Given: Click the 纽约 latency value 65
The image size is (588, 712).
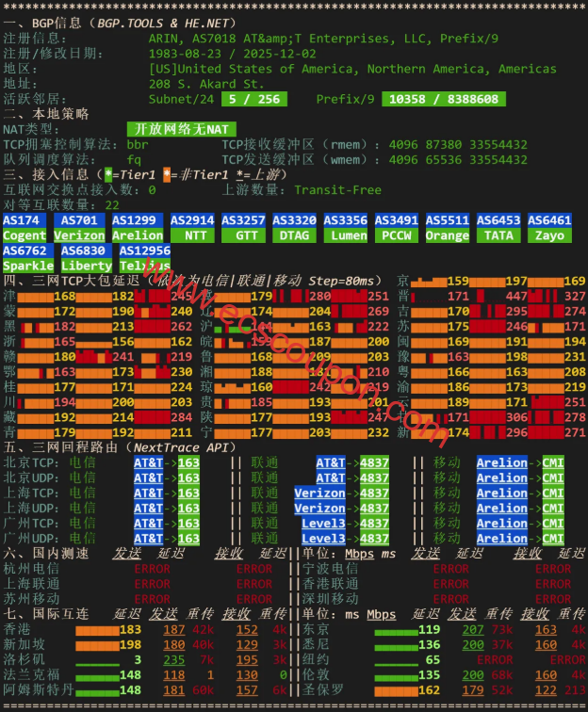Looking at the screenshot, I should pyautogui.click(x=433, y=660).
